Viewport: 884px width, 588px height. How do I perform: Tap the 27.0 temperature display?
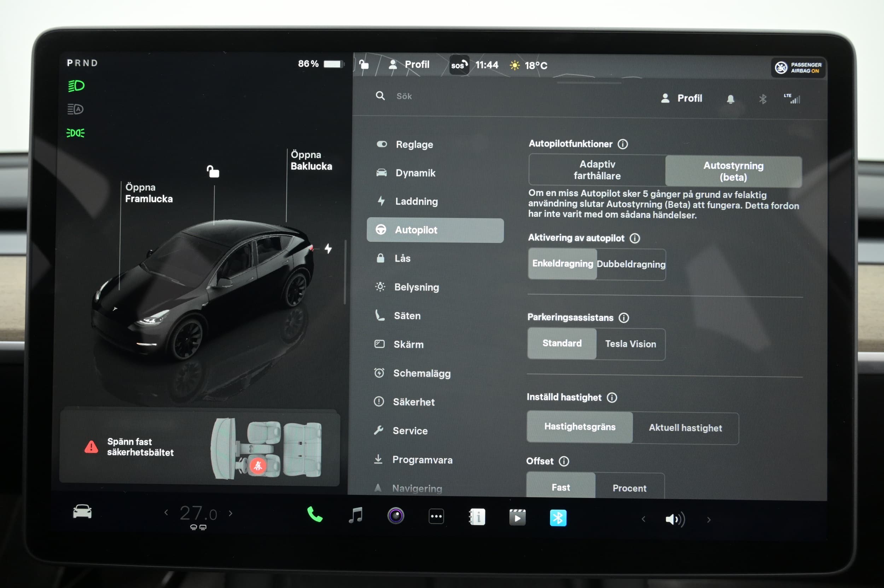click(198, 513)
